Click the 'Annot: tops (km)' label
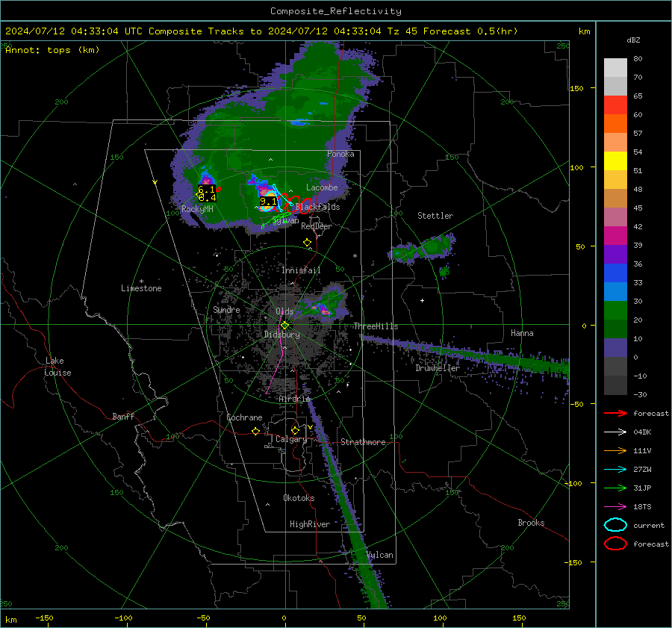Screen dimensions: 672x628 pos(52,50)
